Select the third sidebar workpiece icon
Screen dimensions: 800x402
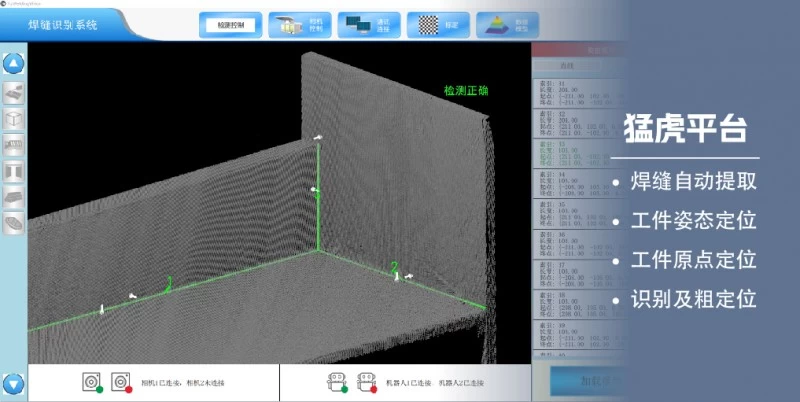(x=14, y=146)
